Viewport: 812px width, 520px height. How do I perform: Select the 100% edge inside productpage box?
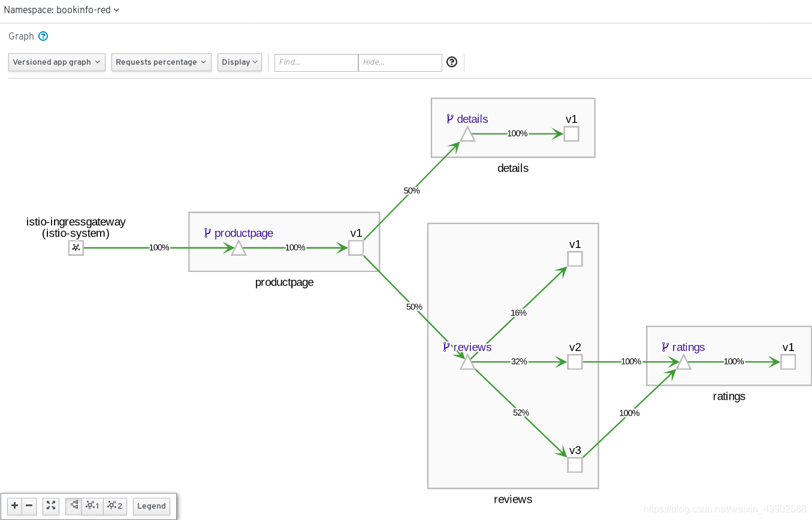tap(295, 247)
